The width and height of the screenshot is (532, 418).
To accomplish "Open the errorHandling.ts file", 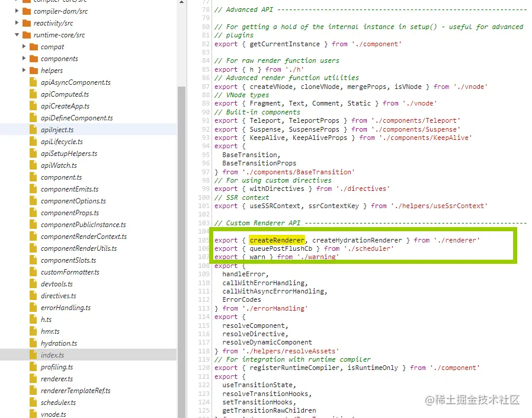I will 66,308.
